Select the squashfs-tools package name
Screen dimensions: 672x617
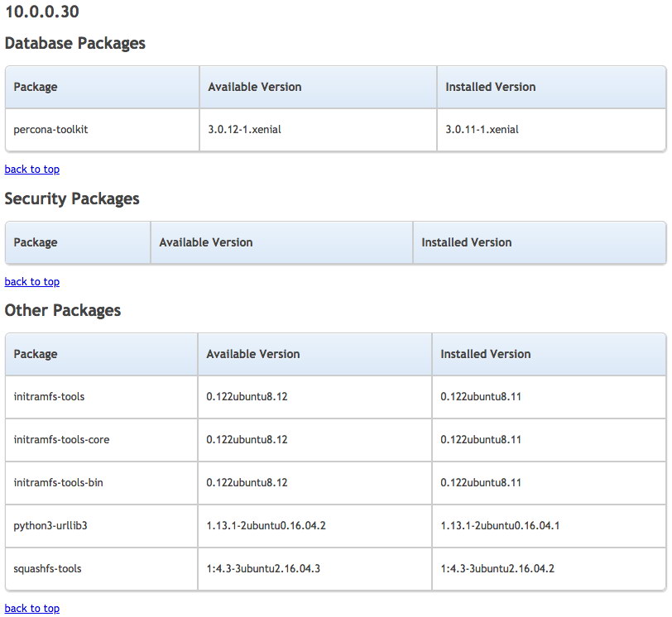pyautogui.click(x=47, y=569)
